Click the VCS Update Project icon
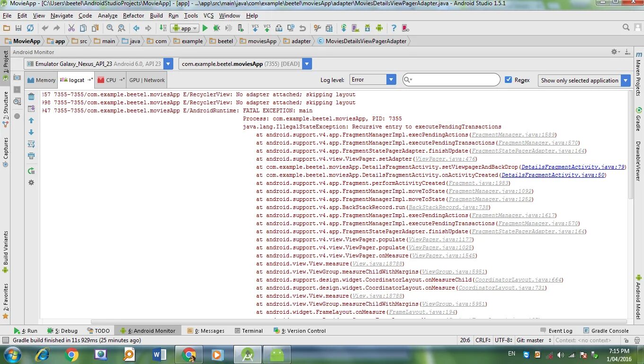Screen dimensions: 644x364 [255, 28]
